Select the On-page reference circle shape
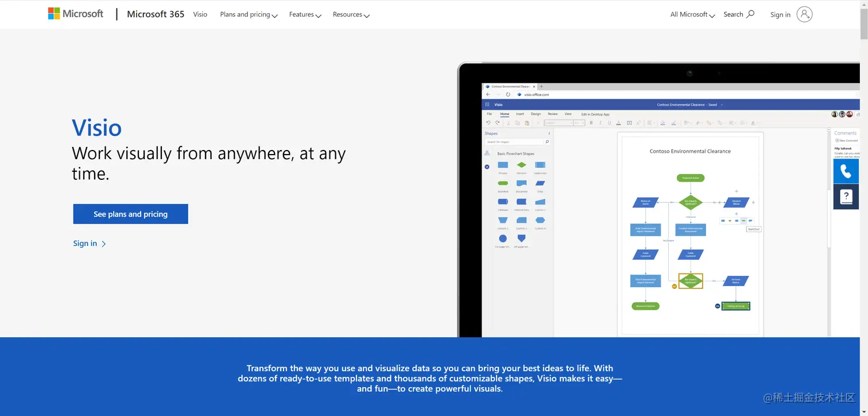Image resolution: width=868 pixels, height=416 pixels. (x=503, y=238)
